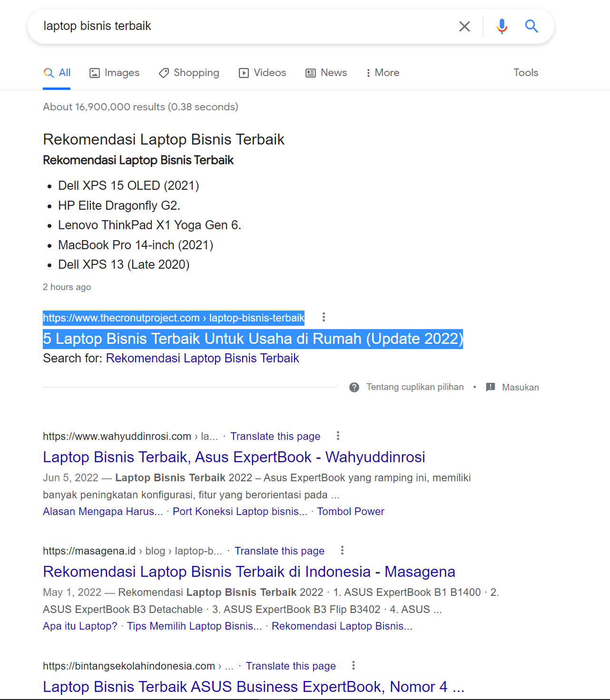This screenshot has height=700, width=610.
Task: Switch to the Images tab
Action: coord(115,73)
